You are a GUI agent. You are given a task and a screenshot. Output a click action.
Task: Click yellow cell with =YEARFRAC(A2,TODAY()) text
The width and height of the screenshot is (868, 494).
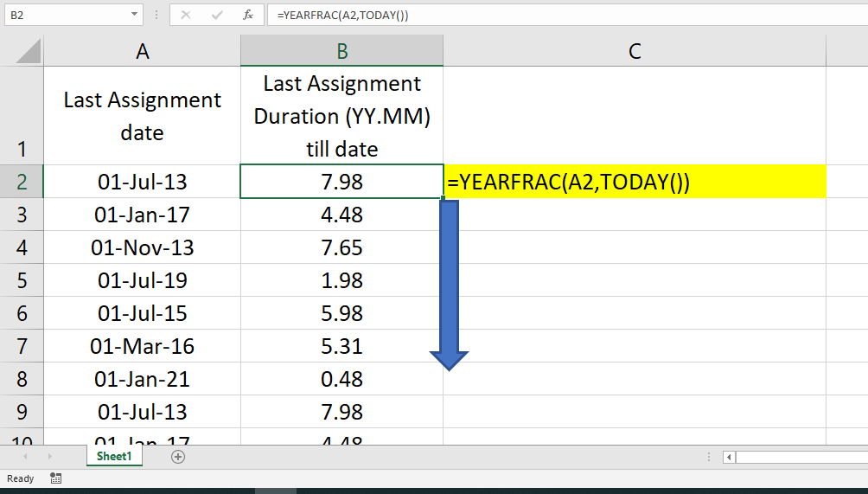(635, 181)
